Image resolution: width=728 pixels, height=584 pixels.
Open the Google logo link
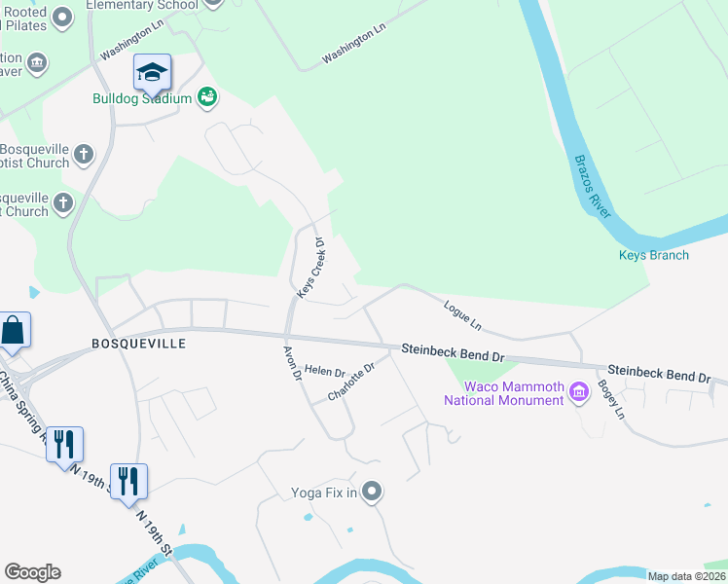click(33, 572)
